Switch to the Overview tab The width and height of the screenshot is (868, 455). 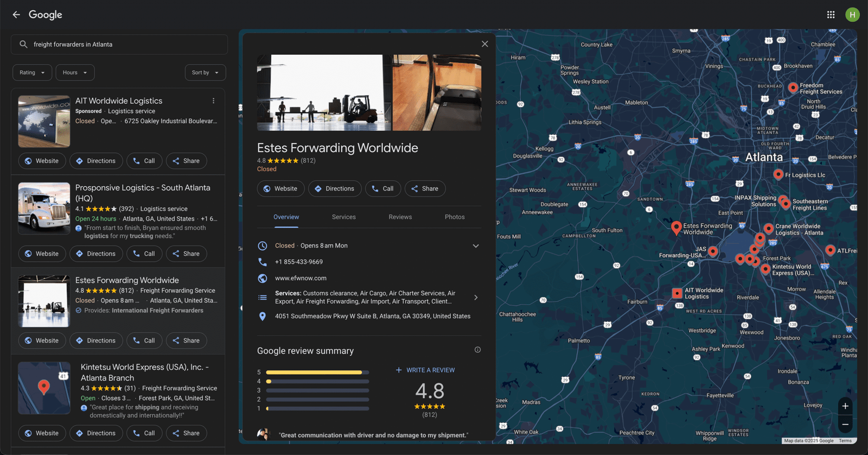[286, 217]
